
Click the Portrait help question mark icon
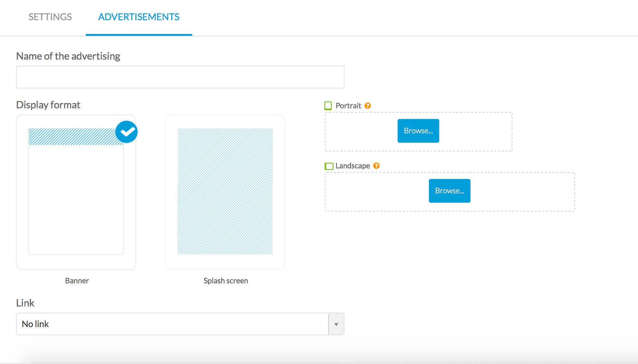(368, 106)
